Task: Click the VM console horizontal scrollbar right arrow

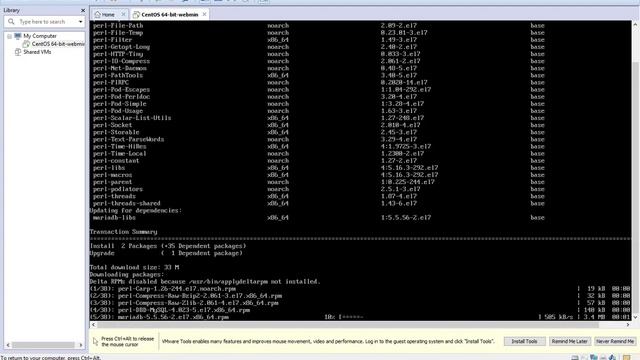Action: [628, 324]
